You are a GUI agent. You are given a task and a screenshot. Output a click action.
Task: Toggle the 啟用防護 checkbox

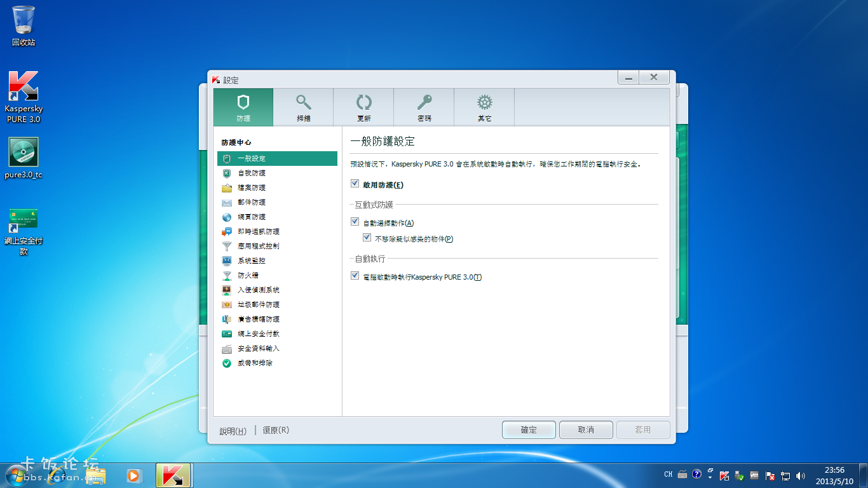[355, 184]
